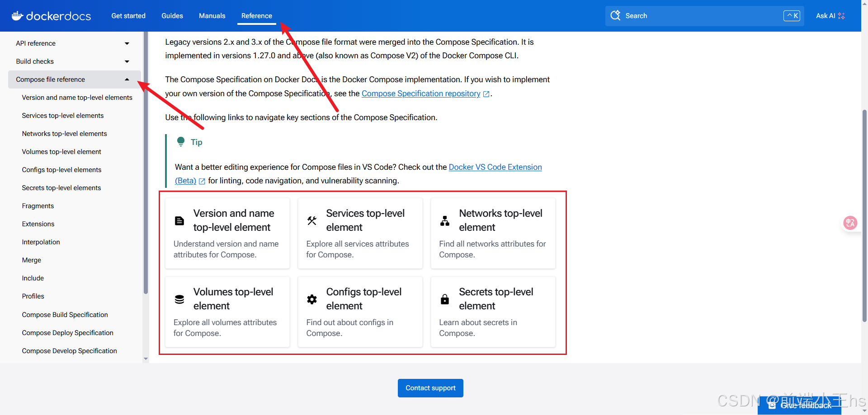The image size is (868, 415).
Task: Click the Docker whale logo
Action: (17, 15)
